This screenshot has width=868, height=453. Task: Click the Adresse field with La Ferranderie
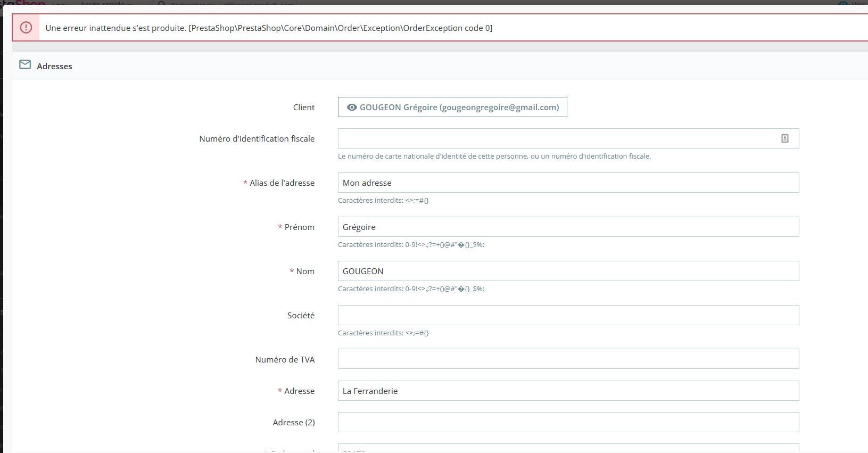(568, 391)
